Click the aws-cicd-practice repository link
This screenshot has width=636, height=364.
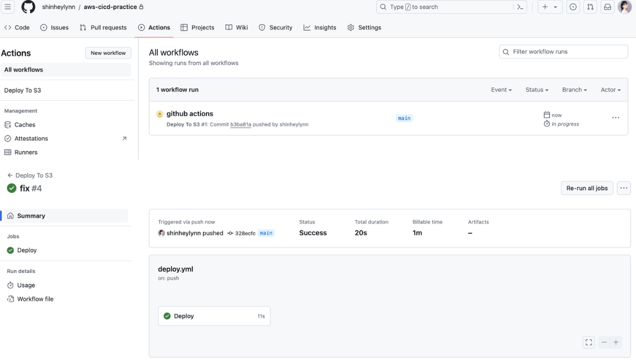110,7
